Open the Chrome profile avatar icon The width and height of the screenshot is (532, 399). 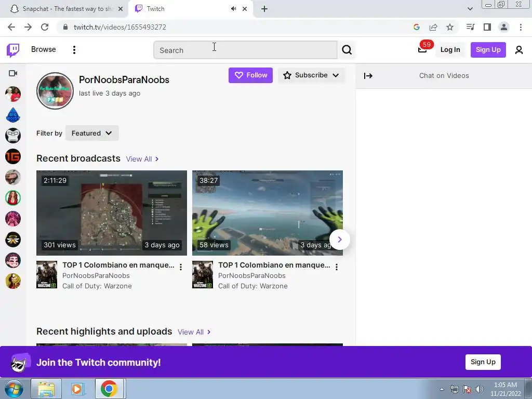504,27
